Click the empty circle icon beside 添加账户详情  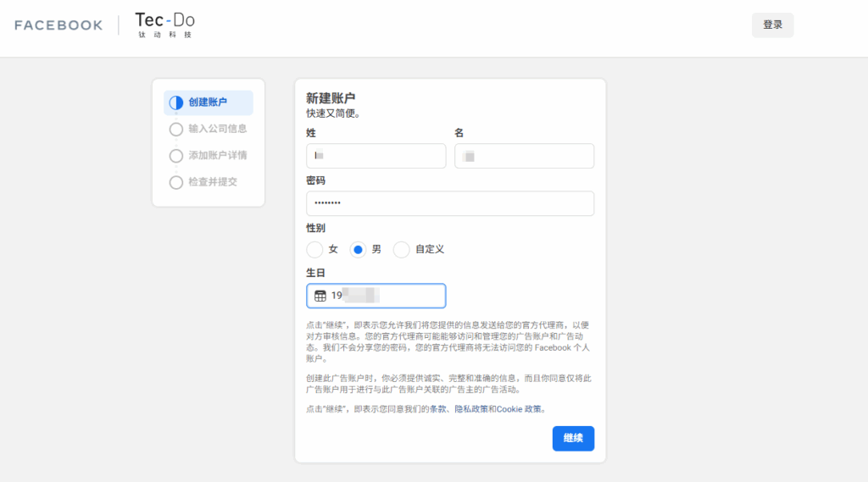coord(176,156)
